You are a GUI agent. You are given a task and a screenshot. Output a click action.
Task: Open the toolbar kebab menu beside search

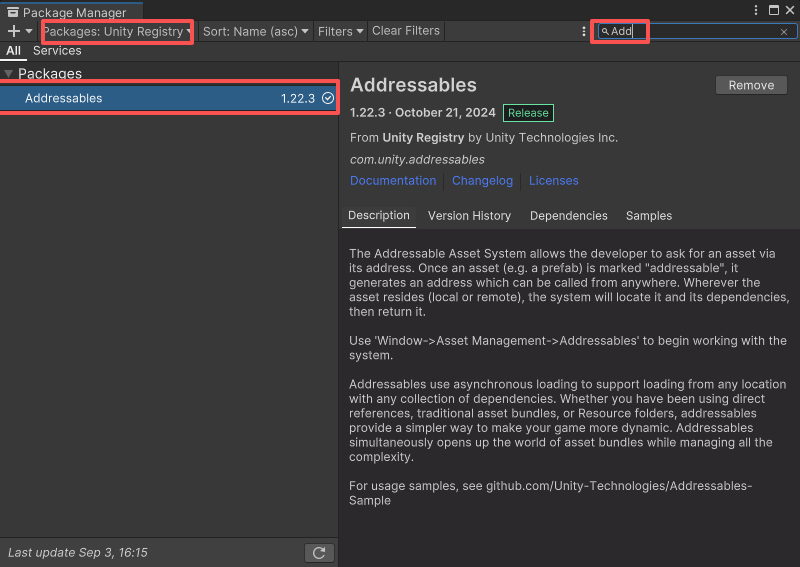coord(584,32)
